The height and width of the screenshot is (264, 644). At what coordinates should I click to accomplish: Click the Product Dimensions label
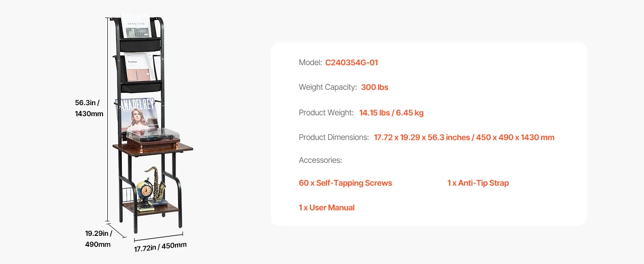tap(333, 137)
